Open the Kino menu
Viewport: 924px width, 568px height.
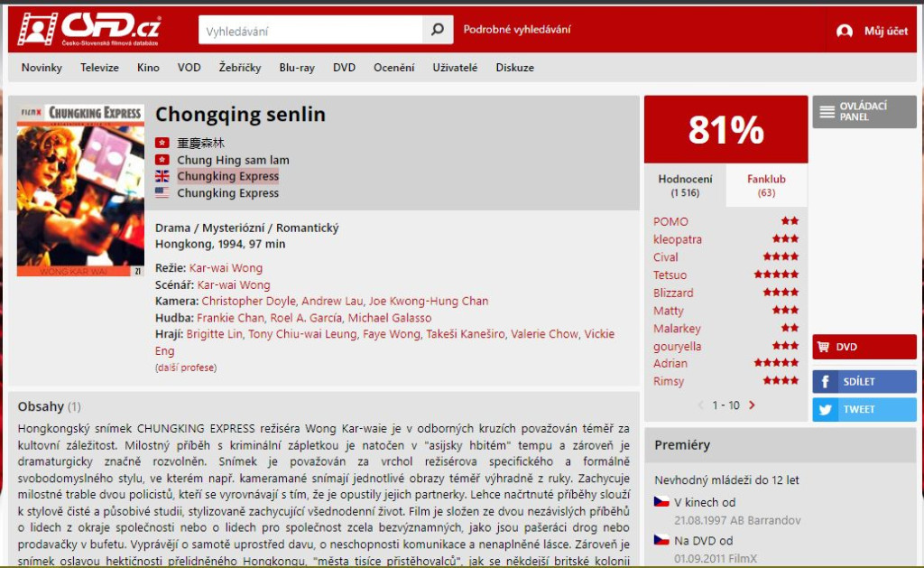pyautogui.click(x=148, y=68)
